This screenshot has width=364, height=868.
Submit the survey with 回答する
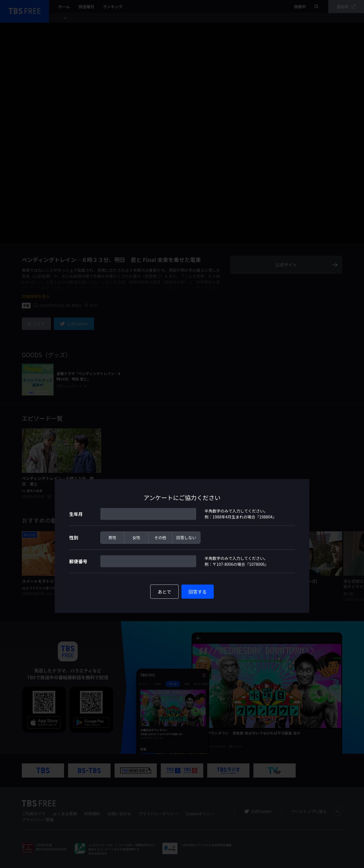[198, 591]
